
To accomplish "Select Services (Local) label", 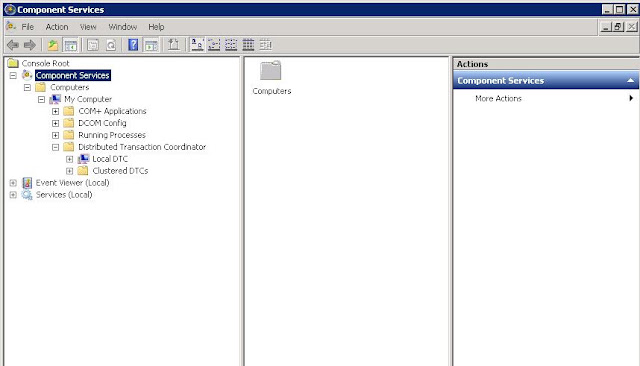I will (64, 195).
